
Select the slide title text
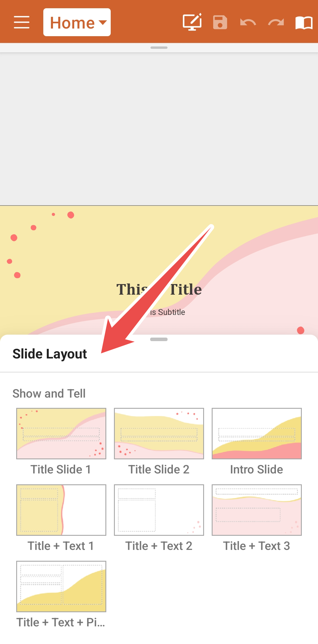coord(159,289)
